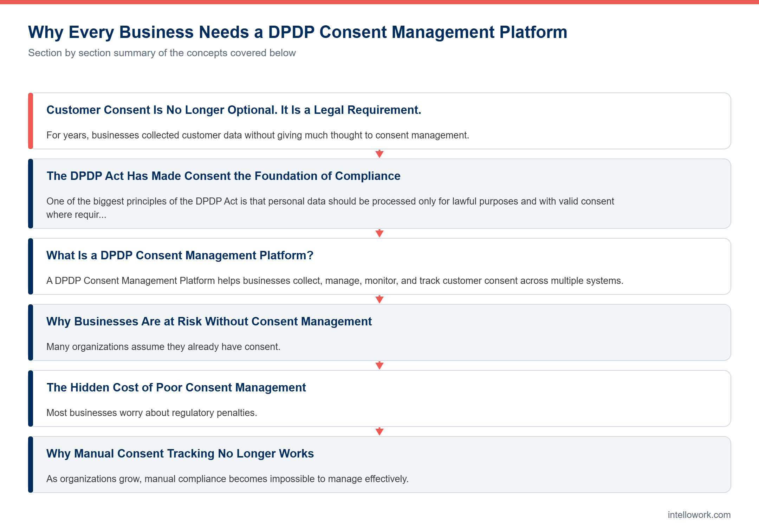Click the text 'Many organizations assume they already have consent.'

tap(163, 347)
